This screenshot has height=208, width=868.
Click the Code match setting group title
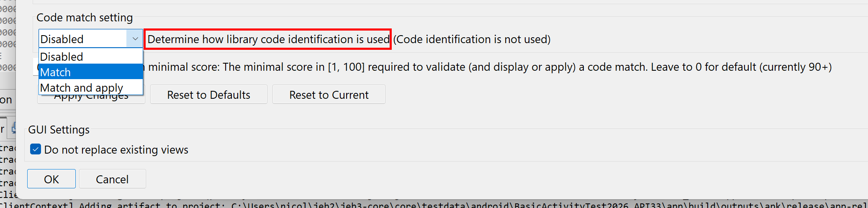click(x=85, y=18)
